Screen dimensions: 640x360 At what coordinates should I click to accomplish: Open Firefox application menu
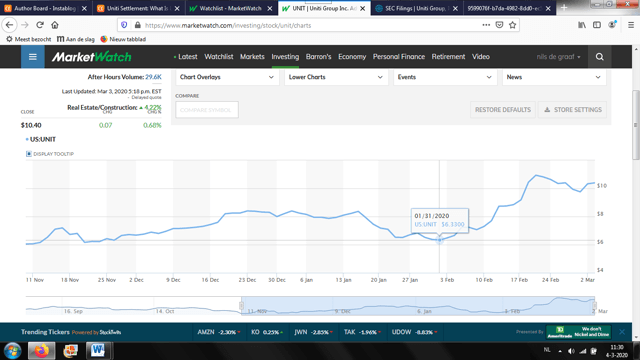point(631,25)
